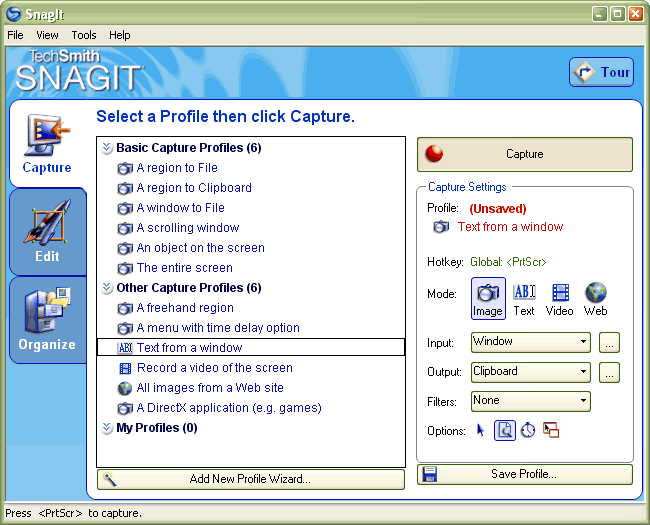This screenshot has height=525, width=650.
Task: Select 'A freehand region' profile
Action: (x=185, y=308)
